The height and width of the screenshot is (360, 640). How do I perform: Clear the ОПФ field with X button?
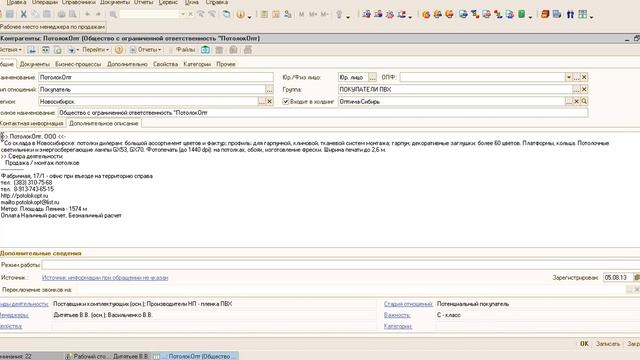click(584, 77)
